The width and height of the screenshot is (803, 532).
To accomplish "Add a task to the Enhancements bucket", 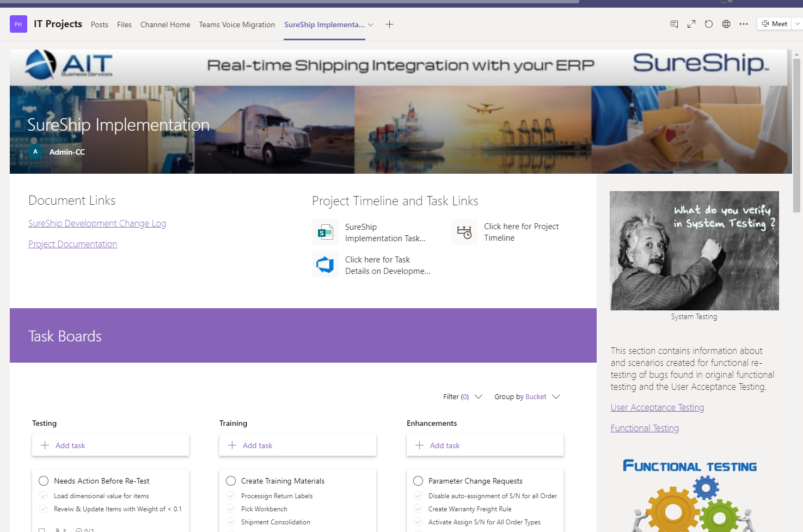I will (485, 445).
